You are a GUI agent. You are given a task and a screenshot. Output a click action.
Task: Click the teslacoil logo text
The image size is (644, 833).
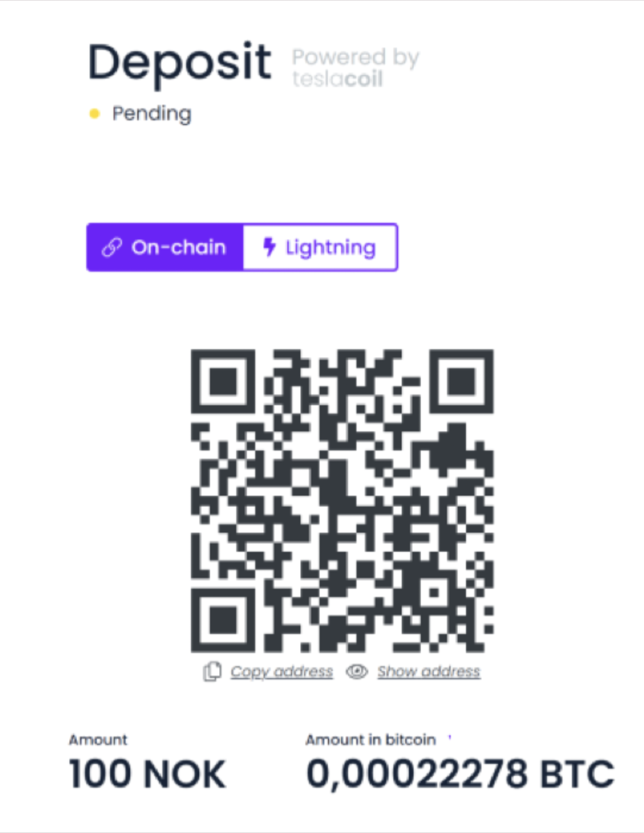(x=337, y=79)
